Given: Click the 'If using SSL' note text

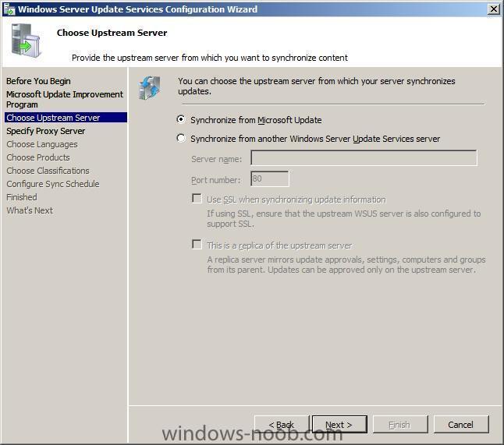Looking at the screenshot, I should pyautogui.click(x=343, y=219).
